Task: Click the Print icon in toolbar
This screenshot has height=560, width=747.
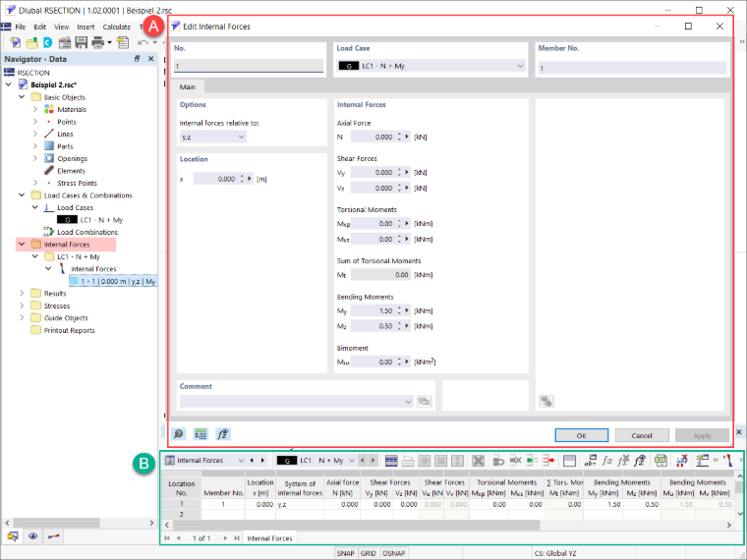Action: tap(97, 42)
